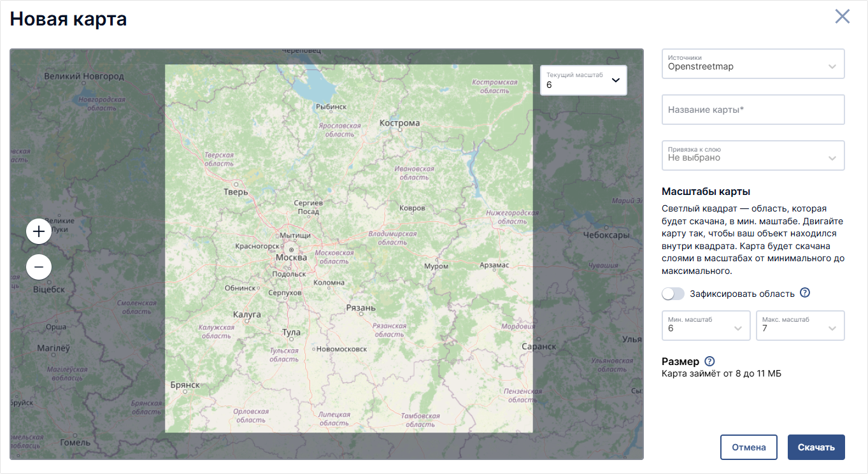The height and width of the screenshot is (474, 868).
Task: Toggle the Зафиксировать область switch
Action: coord(673,294)
